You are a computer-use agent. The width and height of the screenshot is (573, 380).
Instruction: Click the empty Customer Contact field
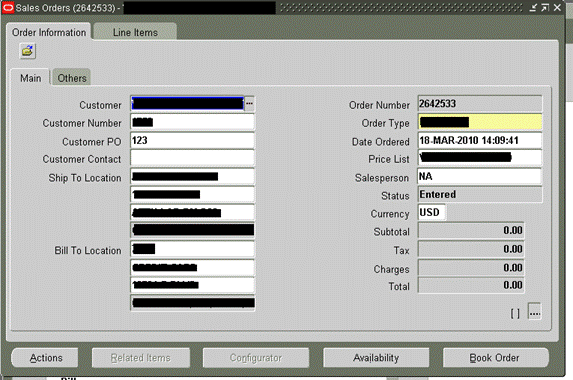pos(192,158)
